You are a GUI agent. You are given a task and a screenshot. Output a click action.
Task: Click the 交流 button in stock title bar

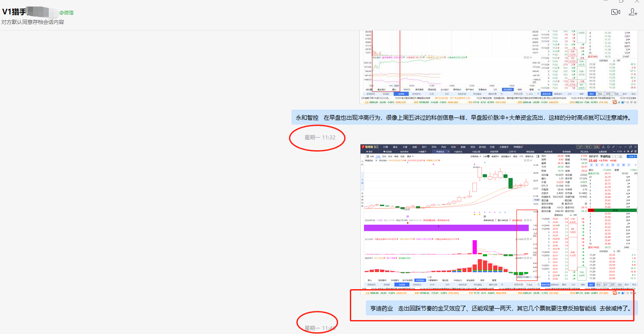point(596,147)
